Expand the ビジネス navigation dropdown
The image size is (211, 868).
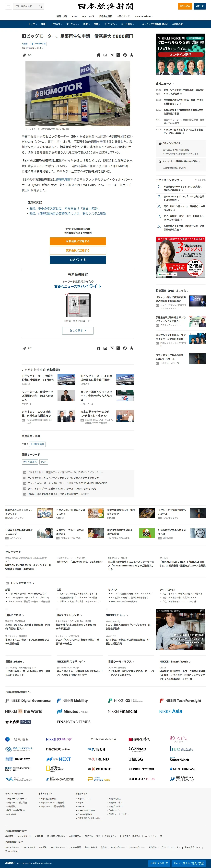[57, 24]
